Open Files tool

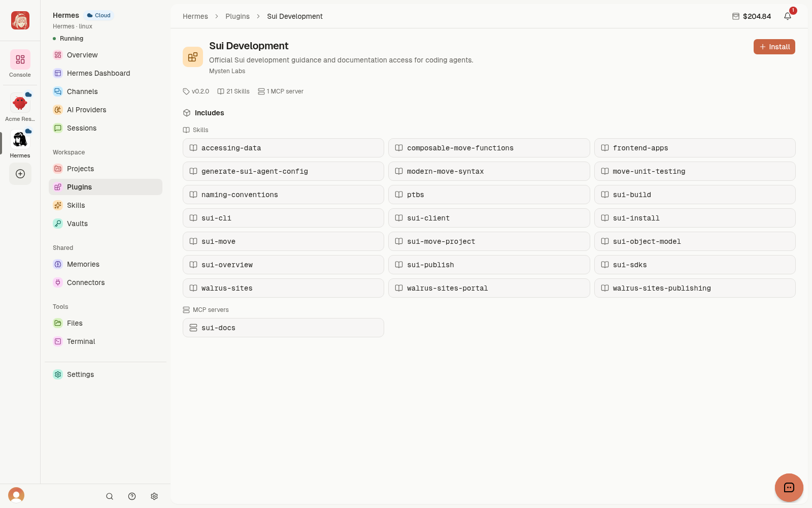pos(106,323)
